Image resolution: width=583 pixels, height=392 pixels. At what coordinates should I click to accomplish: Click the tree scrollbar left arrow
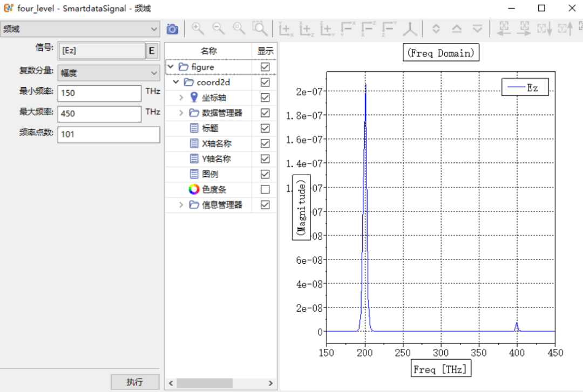pos(171,383)
